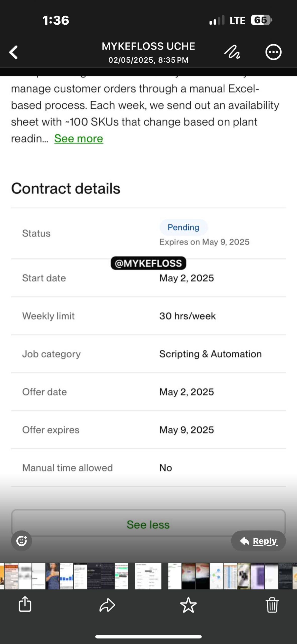Tap the @MYKEFLOSS watermark label
The width and height of the screenshot is (297, 644).
[x=148, y=263]
